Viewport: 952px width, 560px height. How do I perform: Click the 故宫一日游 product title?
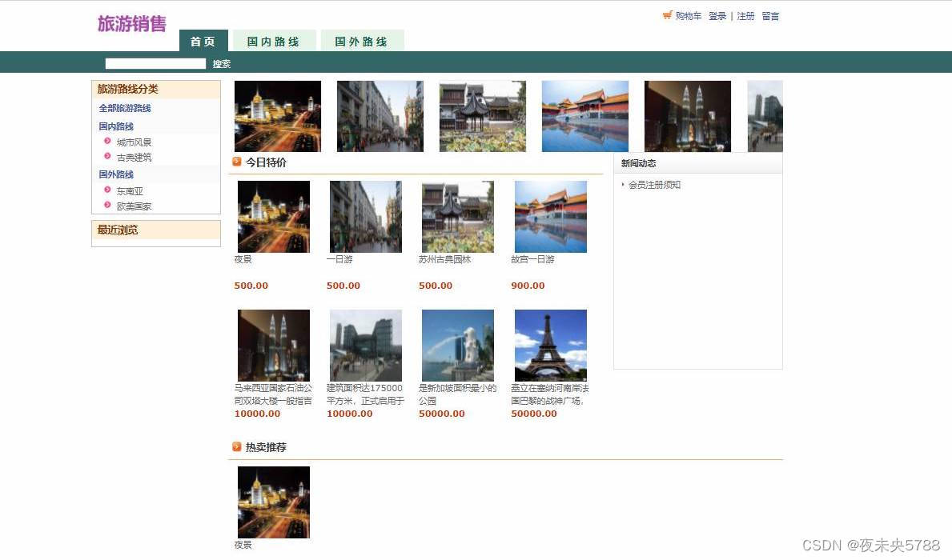pyautogui.click(x=532, y=259)
